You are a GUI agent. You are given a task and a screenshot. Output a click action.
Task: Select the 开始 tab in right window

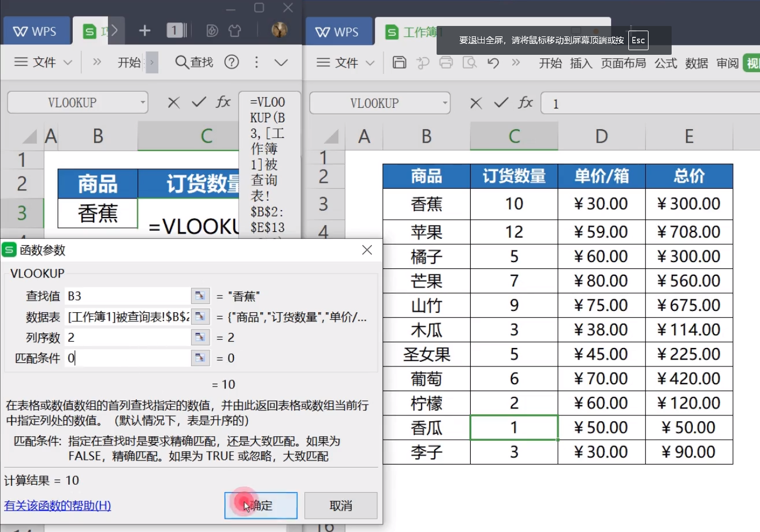[550, 63]
